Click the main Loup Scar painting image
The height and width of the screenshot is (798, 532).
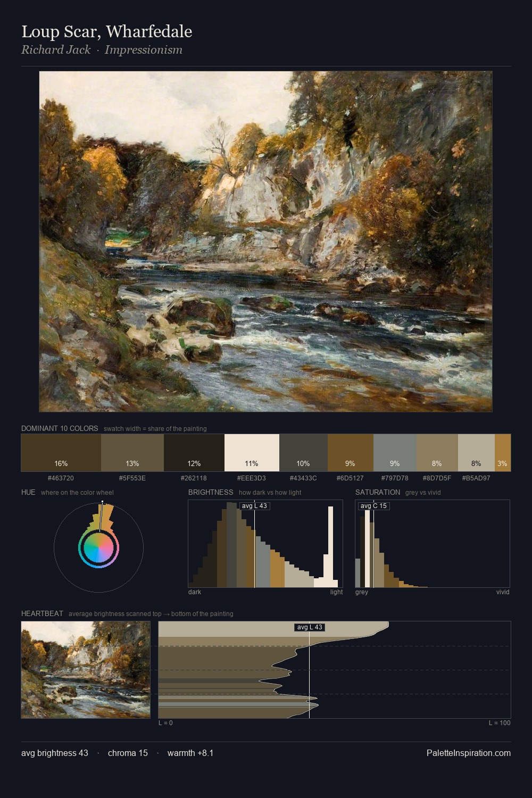pyautogui.click(x=265, y=242)
